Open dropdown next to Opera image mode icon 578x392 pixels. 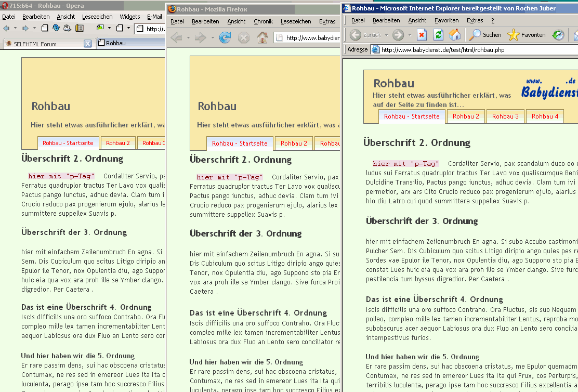[110, 28]
